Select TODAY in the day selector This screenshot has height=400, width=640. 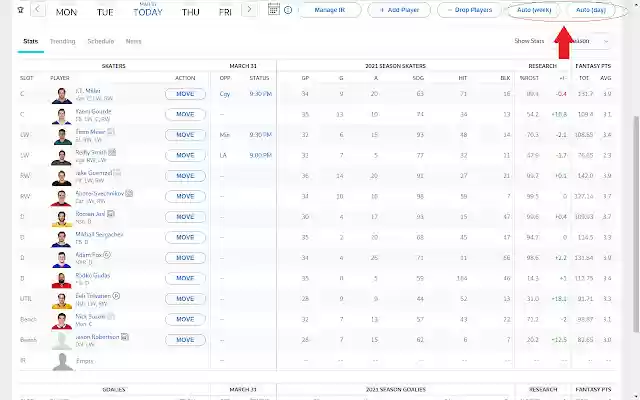coord(148,12)
